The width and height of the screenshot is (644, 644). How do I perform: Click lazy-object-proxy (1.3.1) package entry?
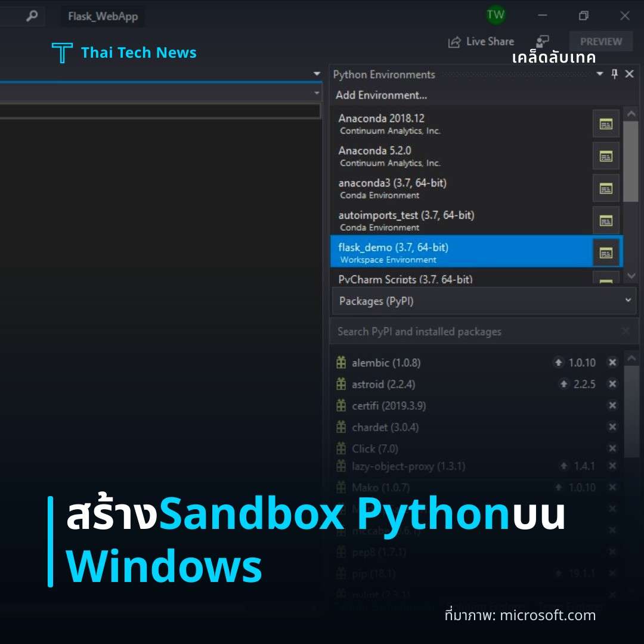click(x=408, y=466)
